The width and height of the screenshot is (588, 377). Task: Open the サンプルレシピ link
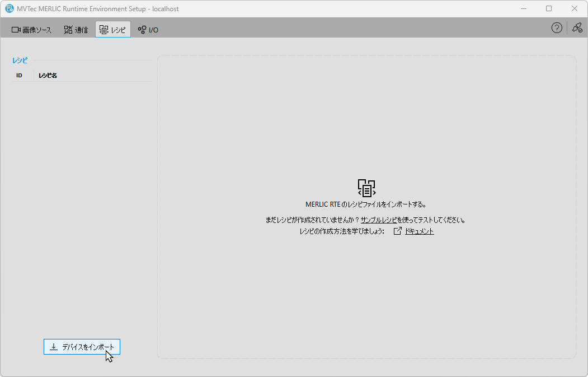pos(379,220)
